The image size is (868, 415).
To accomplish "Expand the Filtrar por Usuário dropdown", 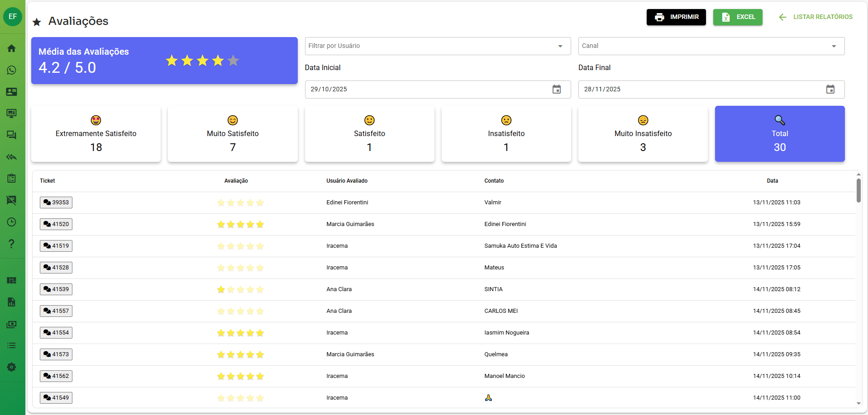I will click(560, 46).
